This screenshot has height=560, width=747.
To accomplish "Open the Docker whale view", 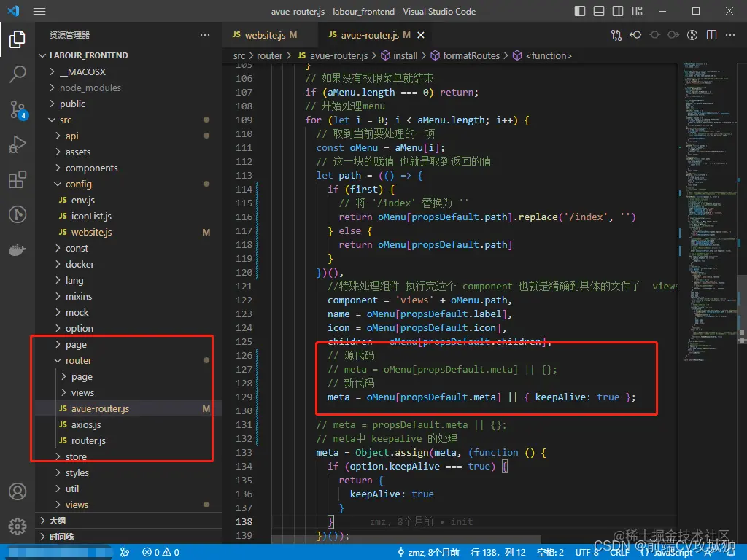I will click(18, 249).
